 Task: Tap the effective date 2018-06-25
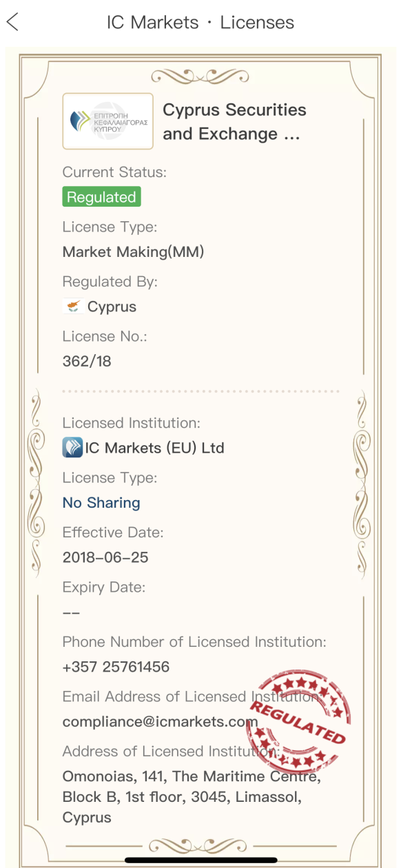(105, 557)
